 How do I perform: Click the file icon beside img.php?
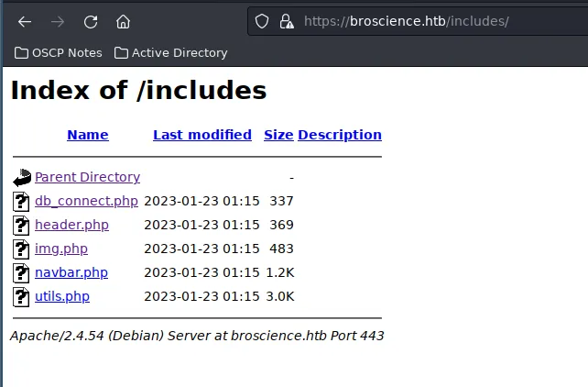click(x=21, y=249)
